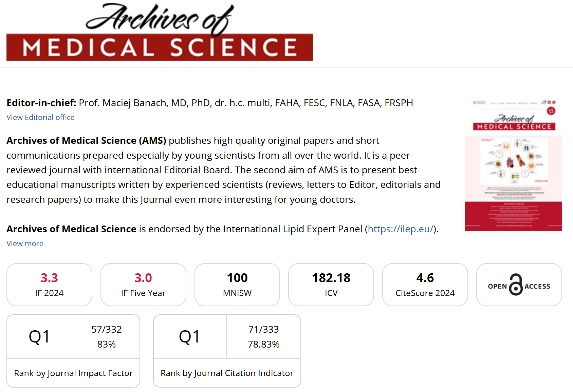The image size is (573, 392).
Task: Click the bold Archives of Medical Science (AMS) heading
Action: point(86,140)
